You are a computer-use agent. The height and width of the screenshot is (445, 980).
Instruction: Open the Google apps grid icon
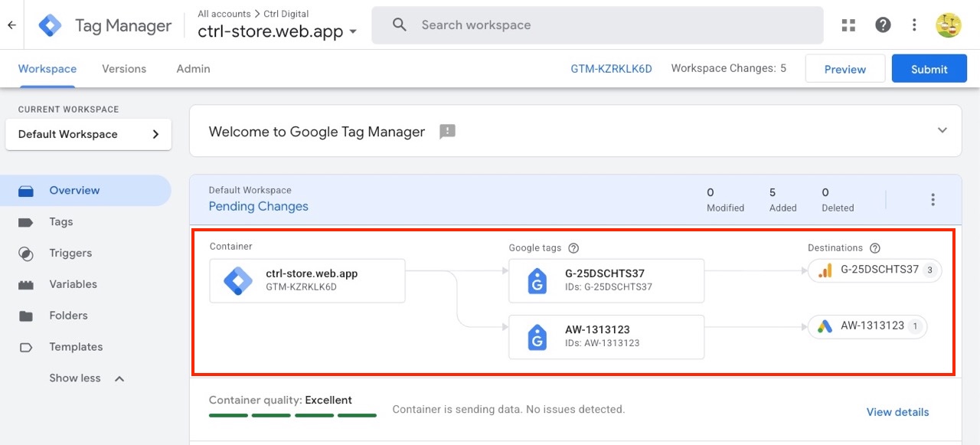[x=848, y=25]
